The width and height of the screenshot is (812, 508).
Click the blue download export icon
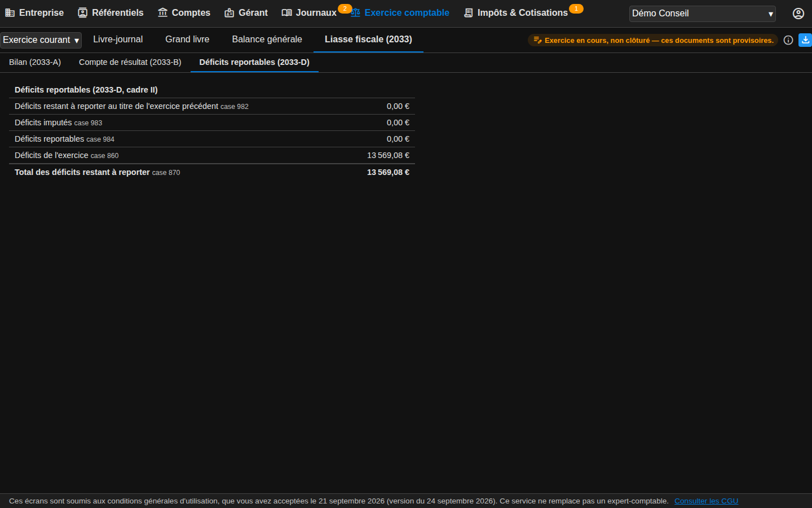tap(805, 40)
